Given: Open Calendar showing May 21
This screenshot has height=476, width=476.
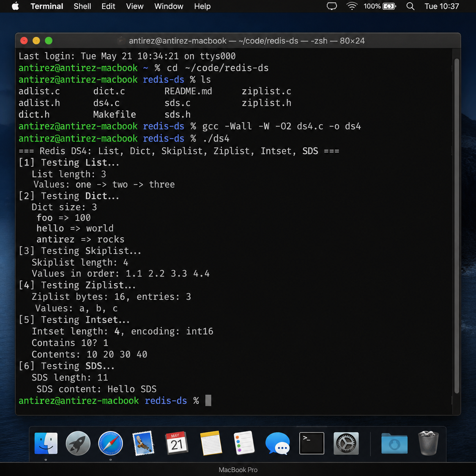Looking at the screenshot, I should (176, 443).
